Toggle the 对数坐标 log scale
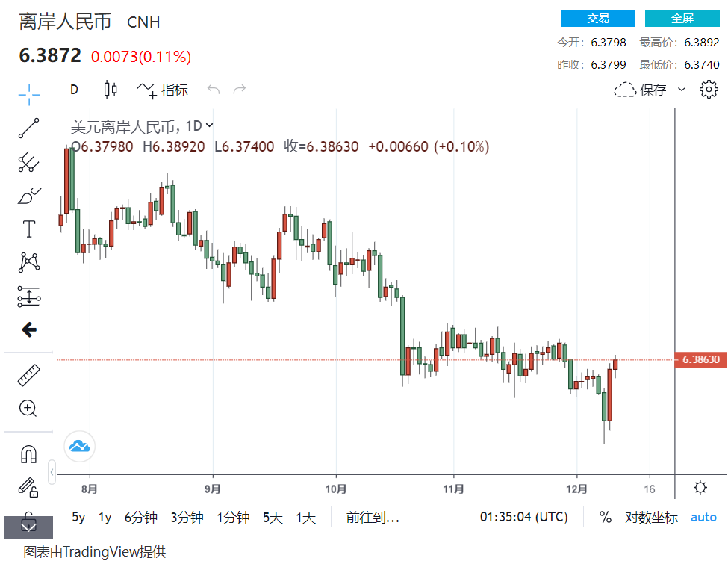This screenshot has height=564, width=728. tap(651, 517)
